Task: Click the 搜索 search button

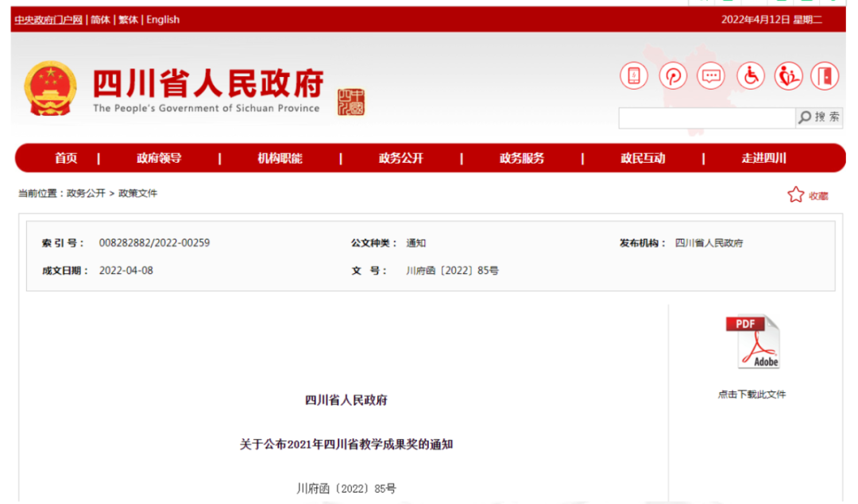Action: click(x=820, y=117)
